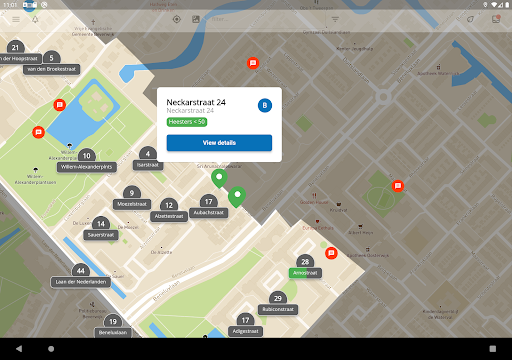Open red comment marker near Amstraat

[x=253, y=63]
